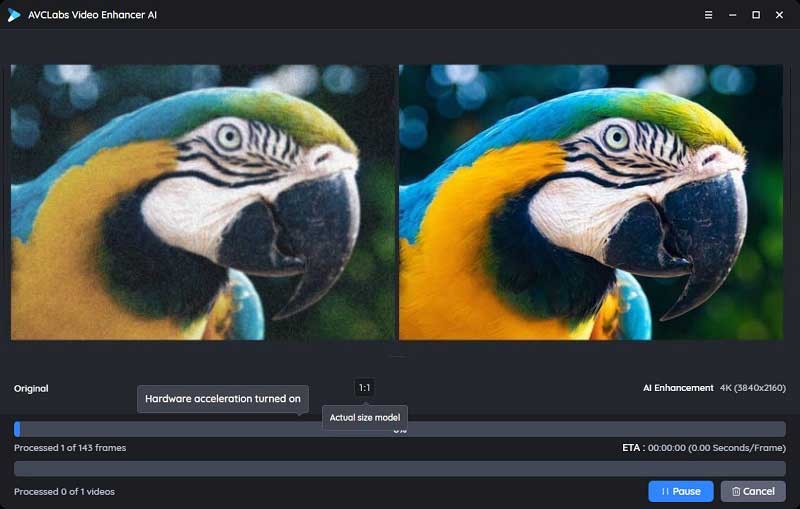Click the 'AVCLabs Video Enhancer AI' title
Image resolution: width=800 pixels, height=509 pixels.
(x=92, y=15)
